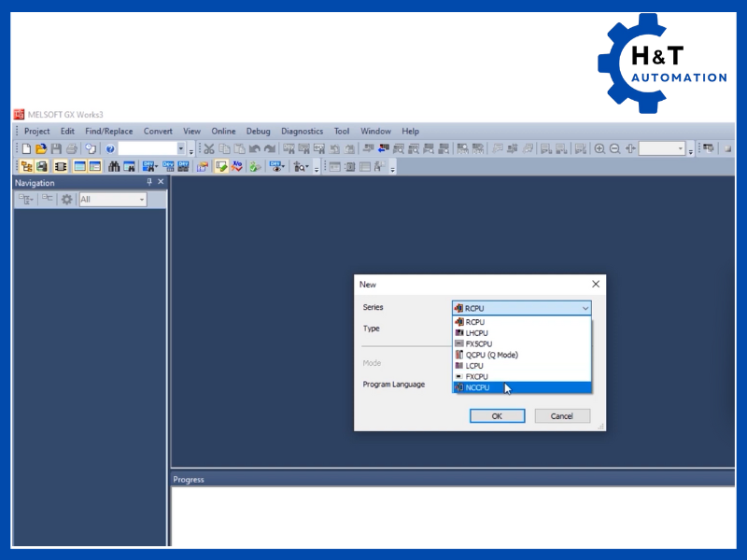Pin the Navigation panel with pushpin icon
The height and width of the screenshot is (560, 747).
pyautogui.click(x=149, y=183)
